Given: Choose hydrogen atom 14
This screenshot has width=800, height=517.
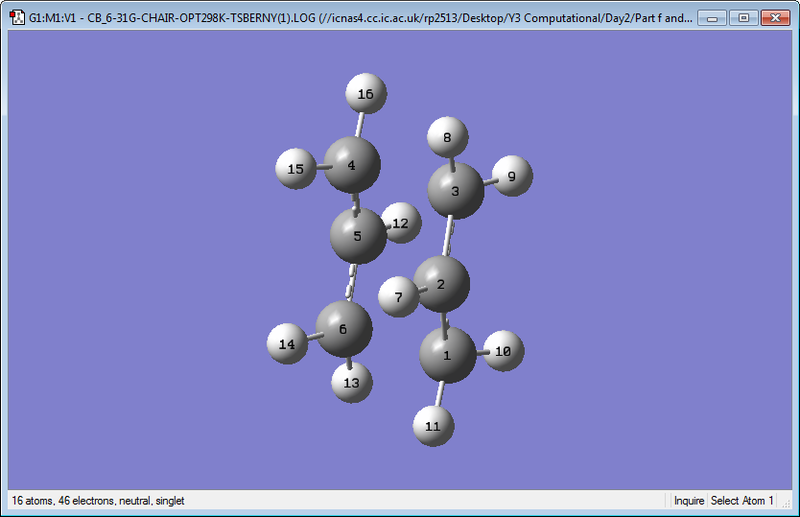Looking at the screenshot, I should pos(287,344).
